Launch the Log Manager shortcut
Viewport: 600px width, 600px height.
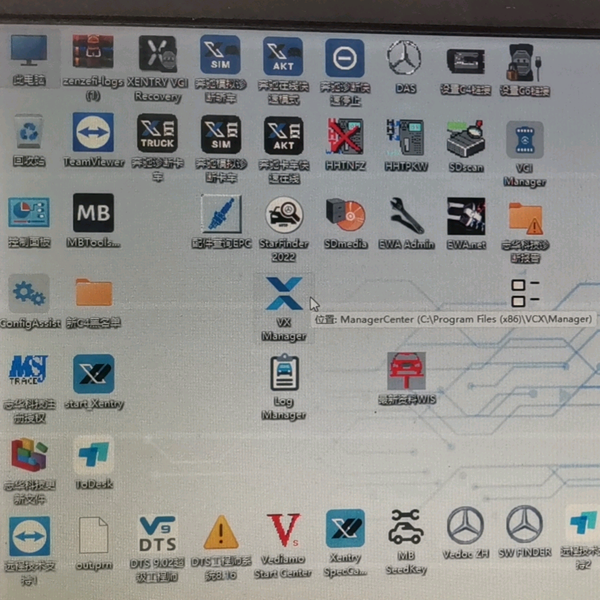tap(284, 375)
